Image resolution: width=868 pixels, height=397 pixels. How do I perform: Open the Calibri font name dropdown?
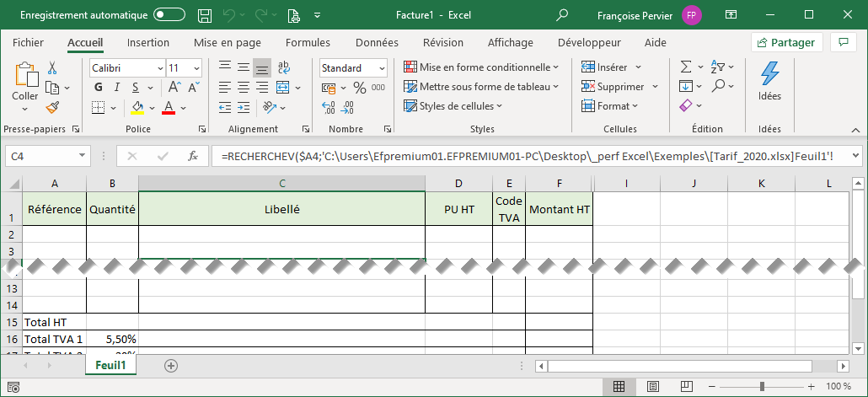[160, 68]
